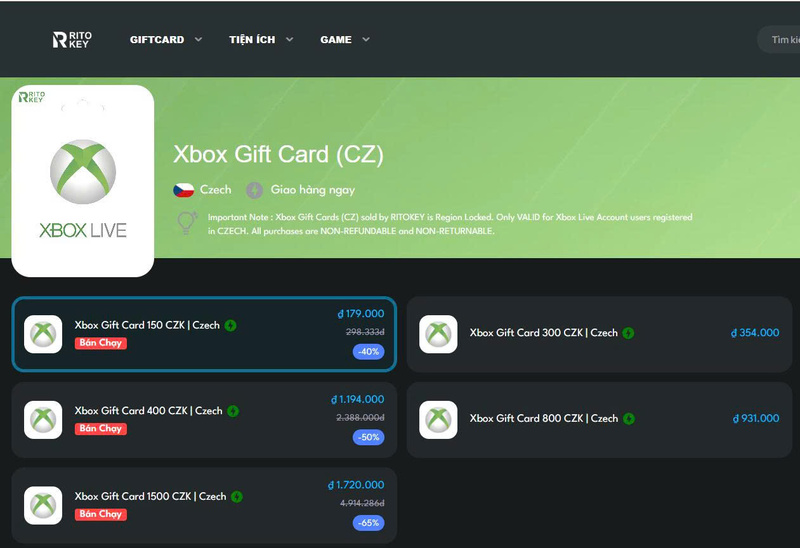This screenshot has height=548, width=800.
Task: Click the instant delivery lightning icon
Action: [x=255, y=190]
